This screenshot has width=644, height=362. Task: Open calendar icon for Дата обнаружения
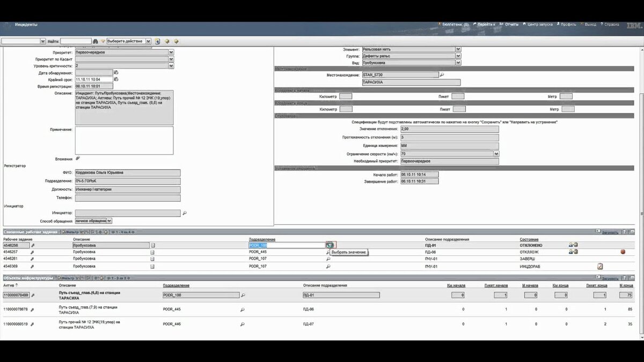click(116, 72)
